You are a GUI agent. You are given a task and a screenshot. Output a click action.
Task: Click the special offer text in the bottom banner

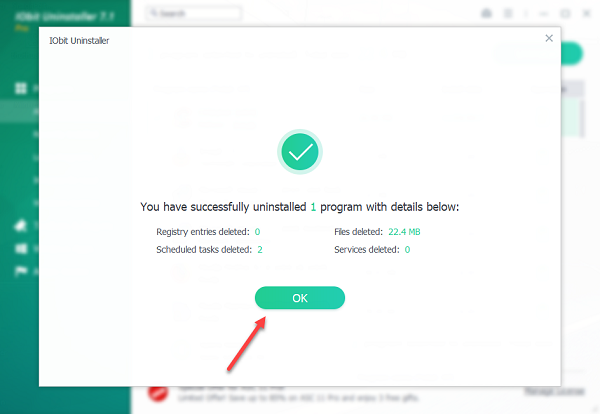click(300, 398)
